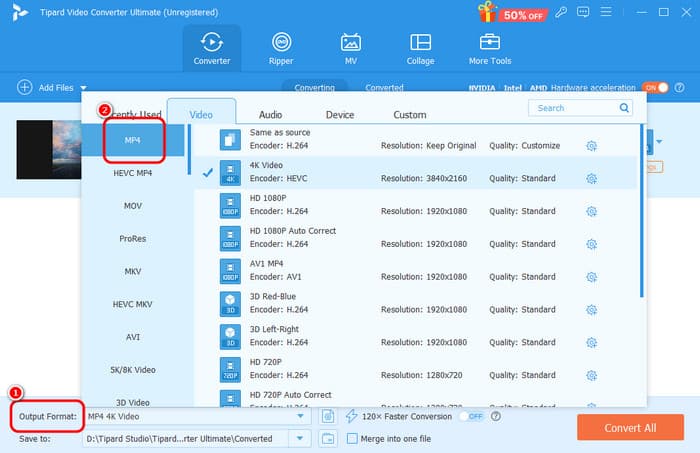Open the Converter module
Screen dimensions: 700x453
(x=212, y=48)
